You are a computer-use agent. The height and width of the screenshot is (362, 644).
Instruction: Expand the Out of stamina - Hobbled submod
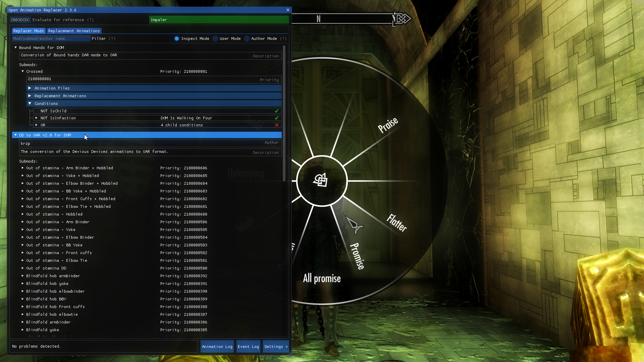pos(22,214)
